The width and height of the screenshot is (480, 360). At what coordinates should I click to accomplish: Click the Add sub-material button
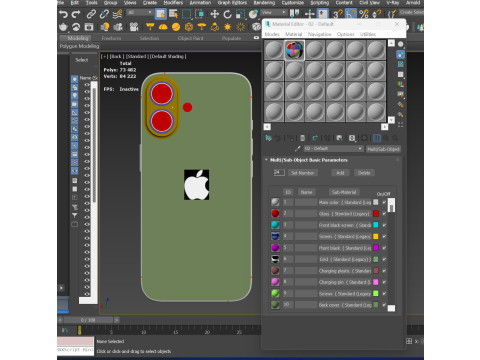coord(340,173)
